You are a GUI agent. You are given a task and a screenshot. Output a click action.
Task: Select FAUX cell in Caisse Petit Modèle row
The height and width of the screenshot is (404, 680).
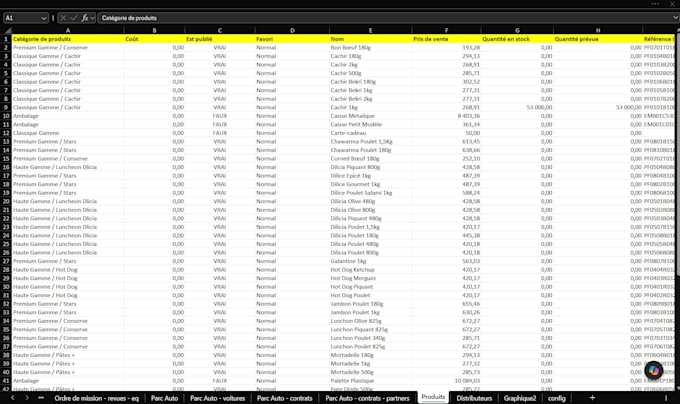coord(220,124)
